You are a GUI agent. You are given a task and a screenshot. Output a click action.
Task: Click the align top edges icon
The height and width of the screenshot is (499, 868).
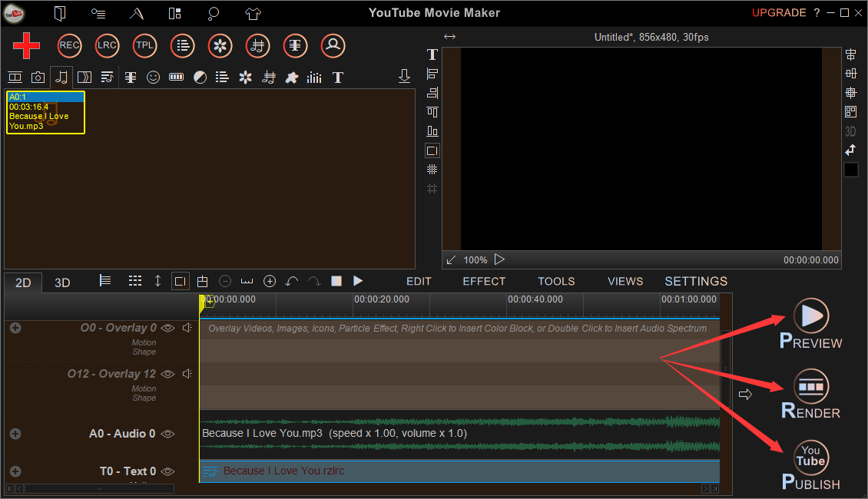(x=432, y=112)
